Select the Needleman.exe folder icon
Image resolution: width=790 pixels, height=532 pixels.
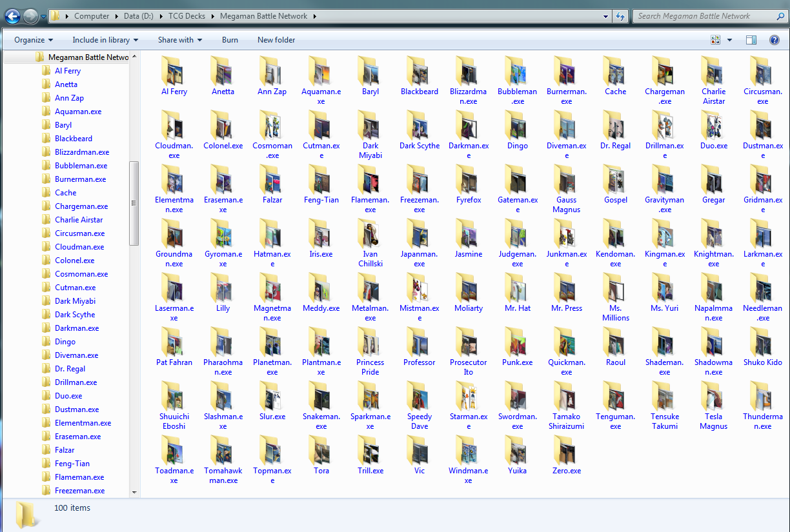click(x=762, y=287)
